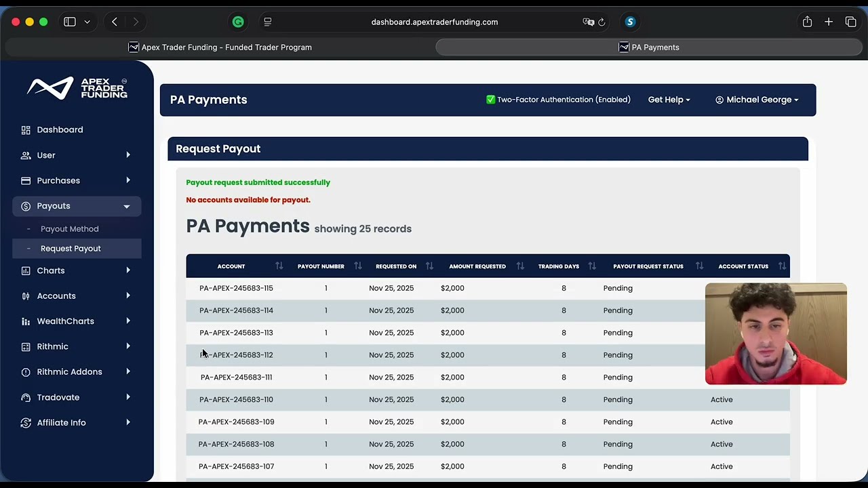Expand the Rithmic submenu arrow

tap(127, 346)
